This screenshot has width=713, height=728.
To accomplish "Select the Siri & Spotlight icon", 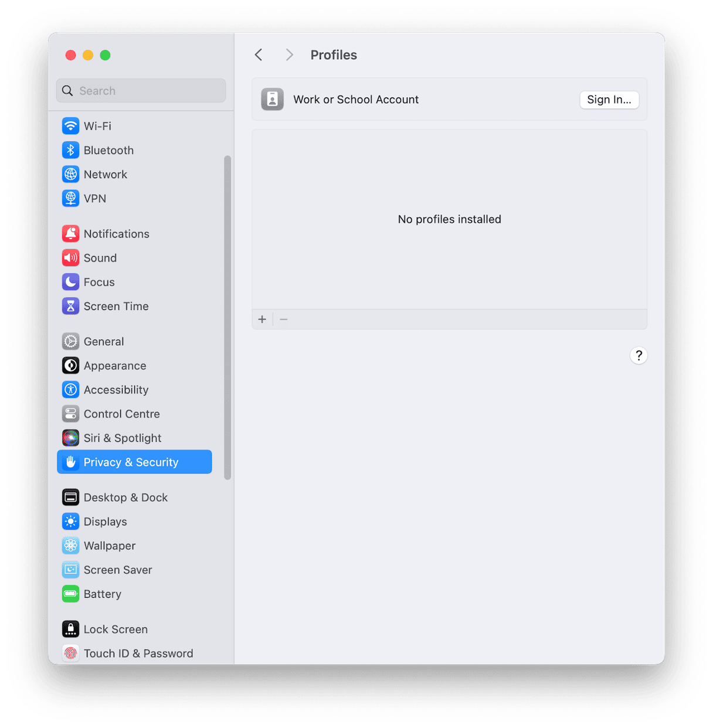I will click(x=70, y=438).
